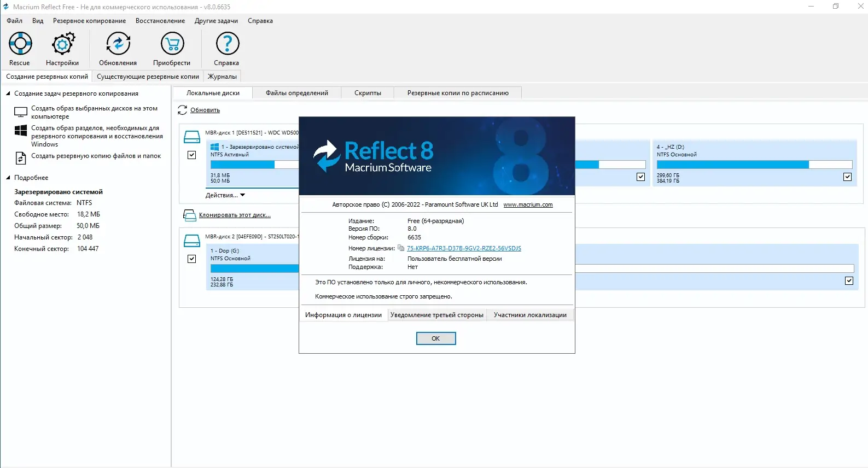Screen dimensions: 868x468
Task: Click Создать резервную копию файлов и папок
Action: click(96, 156)
